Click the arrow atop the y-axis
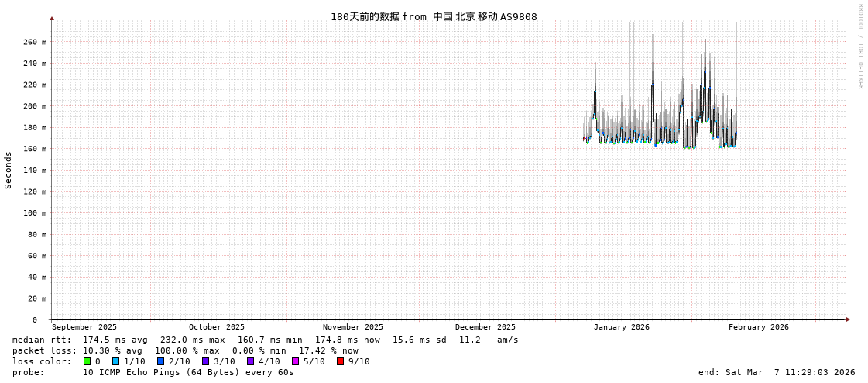The image size is (868, 383). click(52, 18)
